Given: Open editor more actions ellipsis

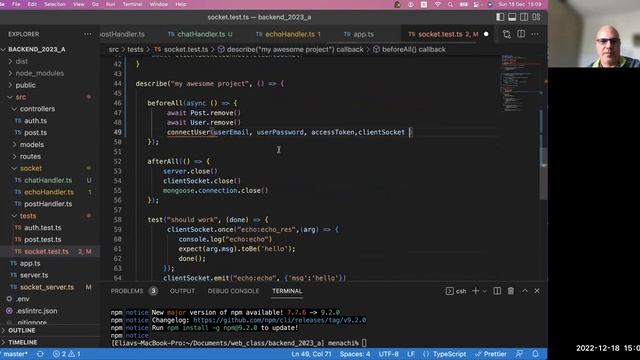Looking at the screenshot, I should coord(535,34).
